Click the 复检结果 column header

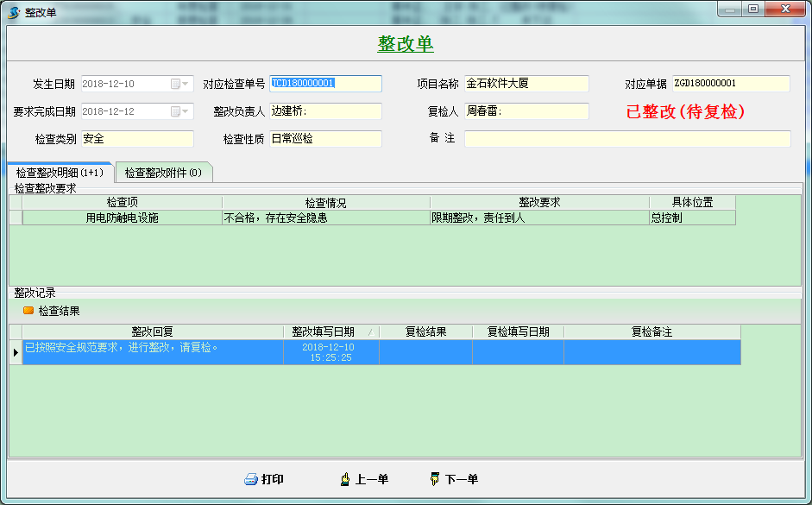pyautogui.click(x=425, y=331)
